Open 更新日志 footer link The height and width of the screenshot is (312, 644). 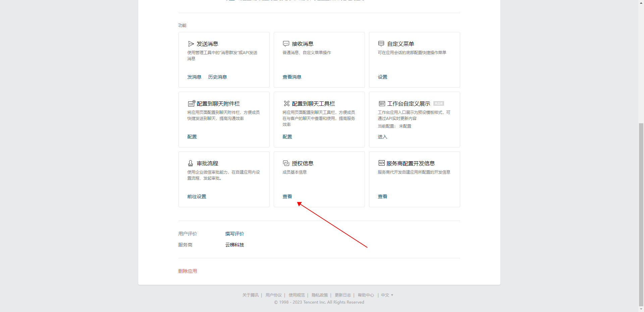(343, 295)
